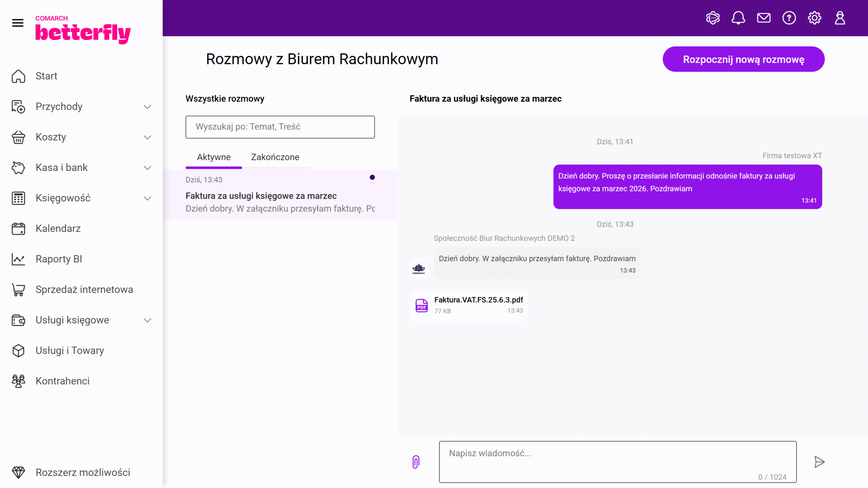The height and width of the screenshot is (488, 868).
Task: Click the send message arrow icon
Action: (x=819, y=462)
